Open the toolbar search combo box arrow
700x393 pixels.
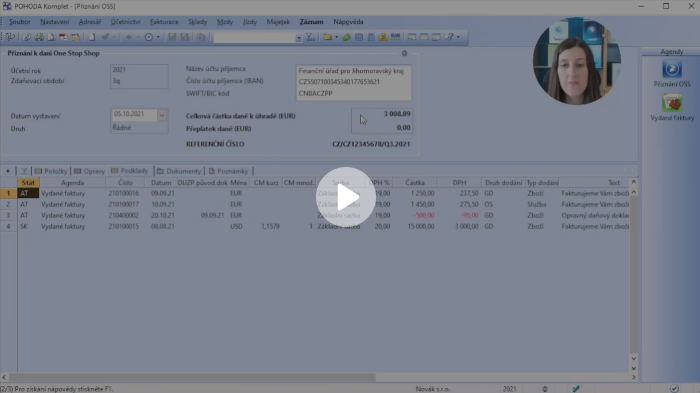point(299,38)
